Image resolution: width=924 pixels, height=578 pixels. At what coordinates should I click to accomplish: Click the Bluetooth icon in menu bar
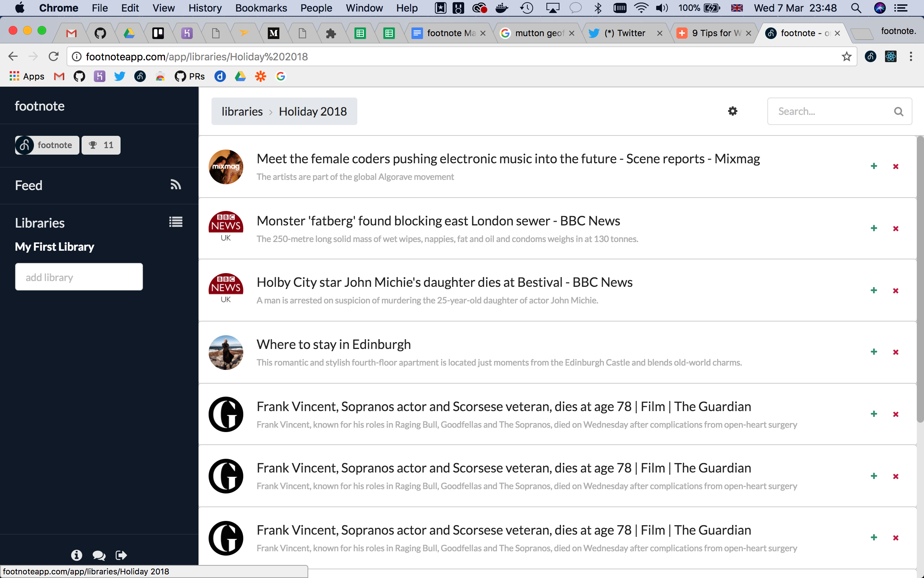point(598,8)
